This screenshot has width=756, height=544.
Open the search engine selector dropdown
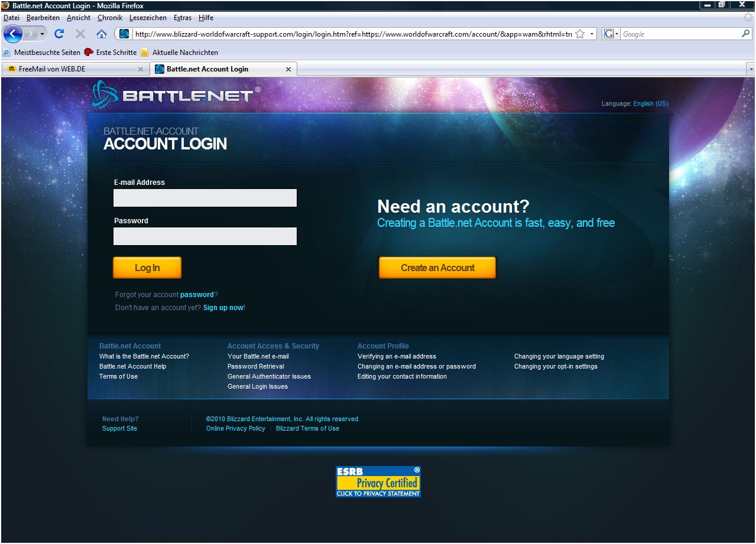tap(611, 34)
